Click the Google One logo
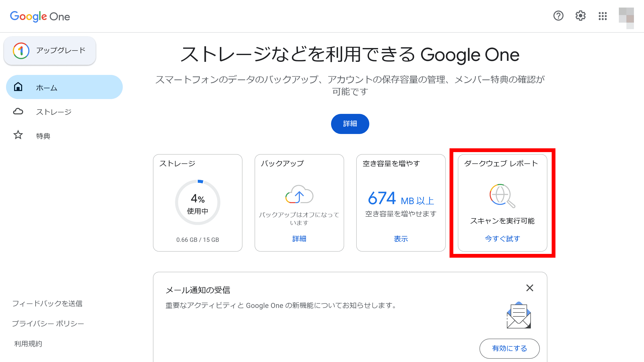The width and height of the screenshot is (644, 362). coord(40,17)
